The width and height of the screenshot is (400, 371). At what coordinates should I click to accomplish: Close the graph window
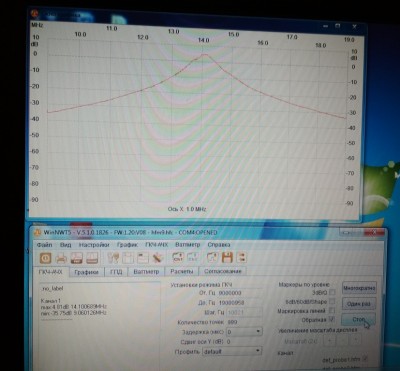point(354,27)
